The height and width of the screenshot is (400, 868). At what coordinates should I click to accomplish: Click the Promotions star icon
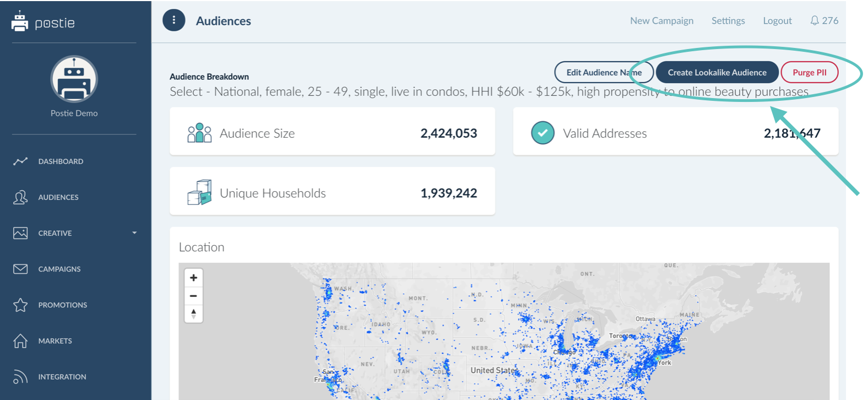point(20,305)
